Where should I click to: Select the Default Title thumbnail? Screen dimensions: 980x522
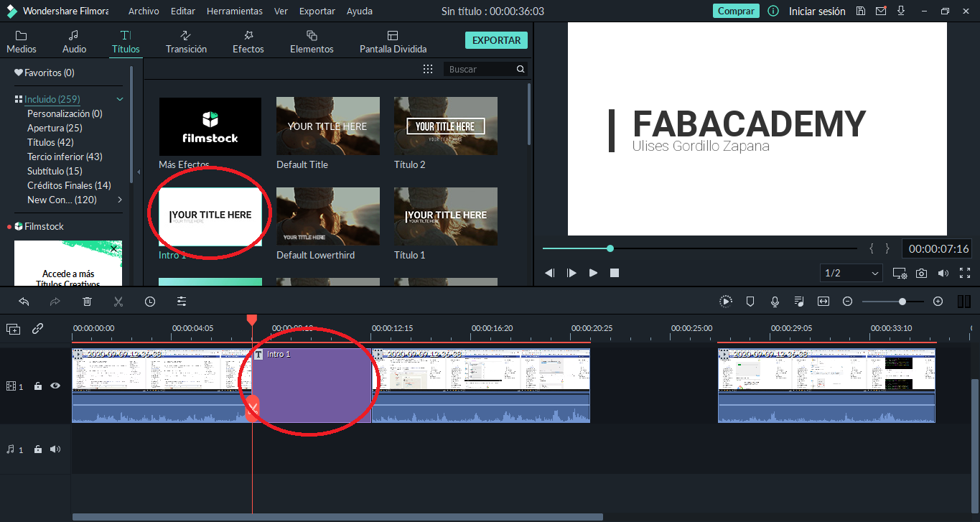(x=328, y=126)
